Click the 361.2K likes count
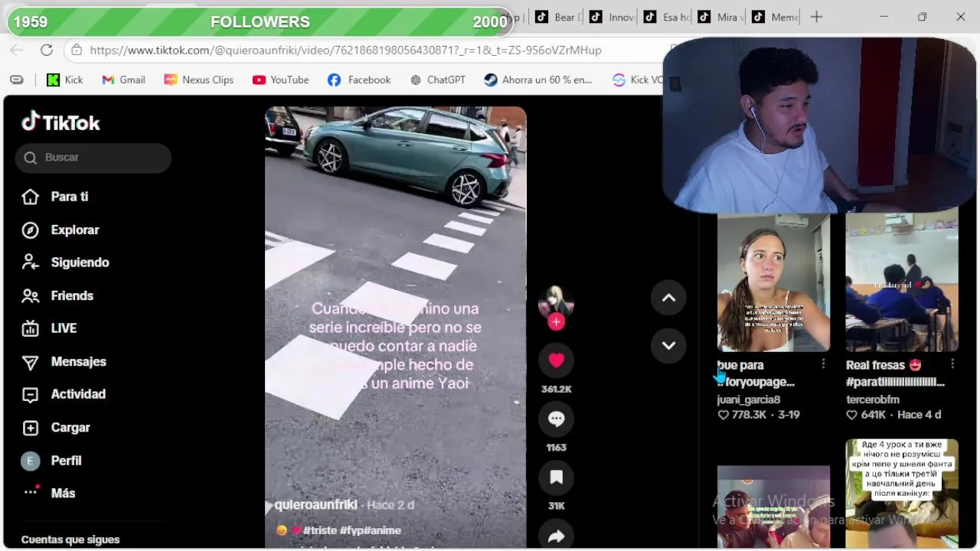The image size is (980, 551). click(557, 390)
